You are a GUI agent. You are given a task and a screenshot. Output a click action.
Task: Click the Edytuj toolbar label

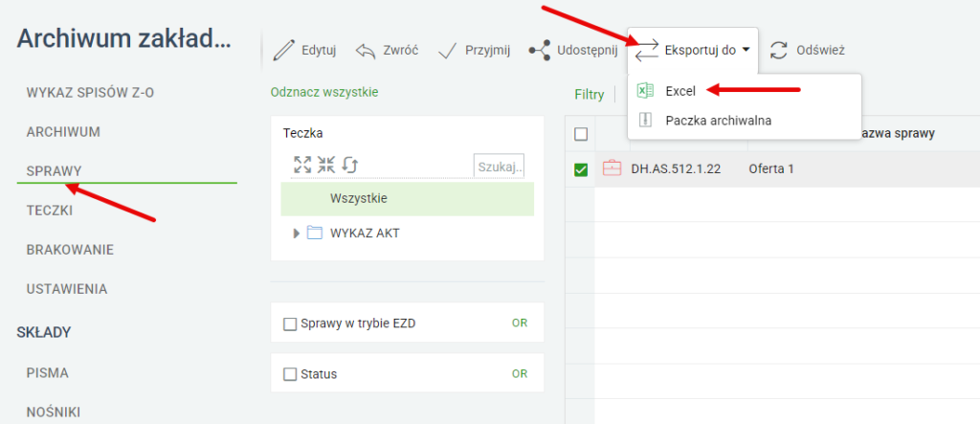click(319, 51)
